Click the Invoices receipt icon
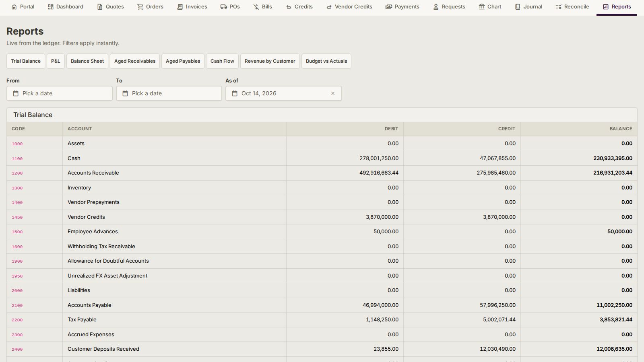 (180, 7)
